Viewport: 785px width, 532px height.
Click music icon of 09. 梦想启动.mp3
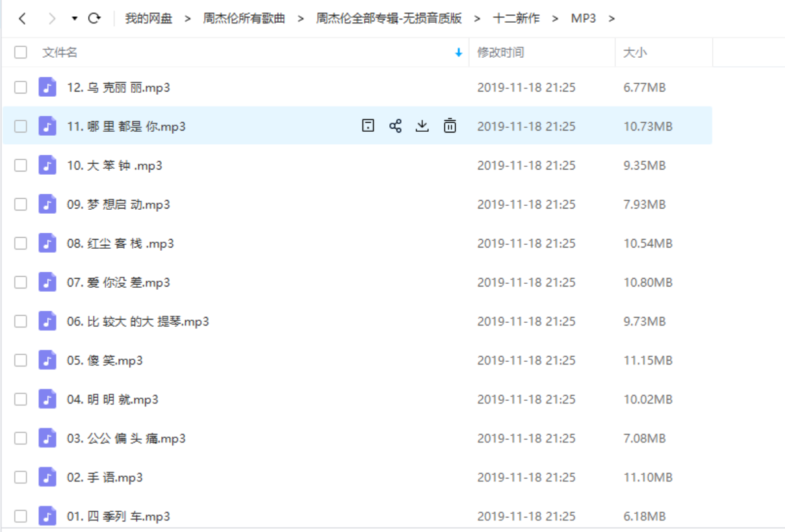47,204
